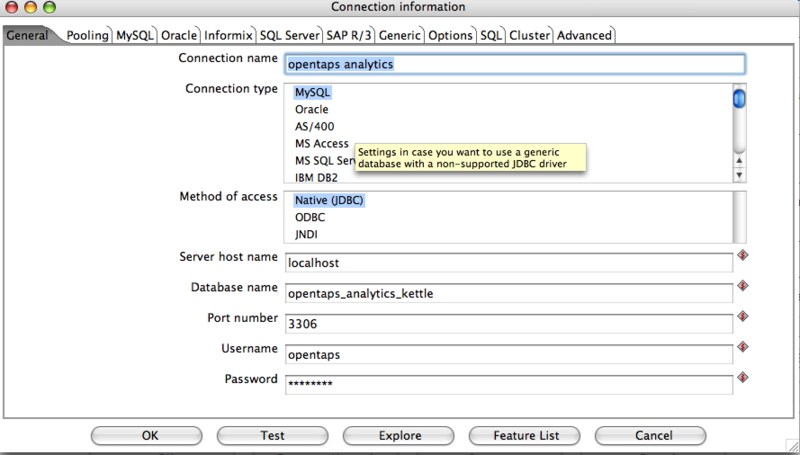Open the Options tab
This screenshot has height=455, width=800.
pyautogui.click(x=451, y=35)
